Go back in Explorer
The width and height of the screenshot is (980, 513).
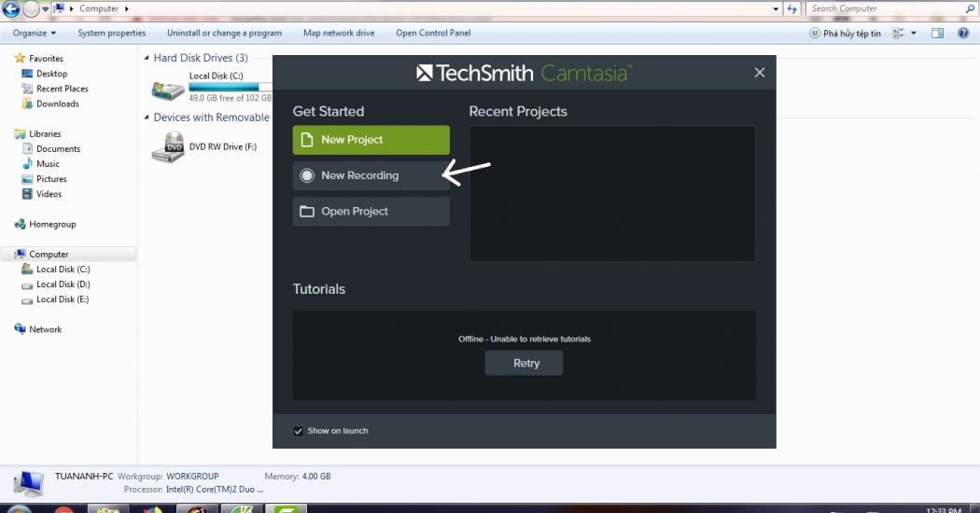pos(10,8)
